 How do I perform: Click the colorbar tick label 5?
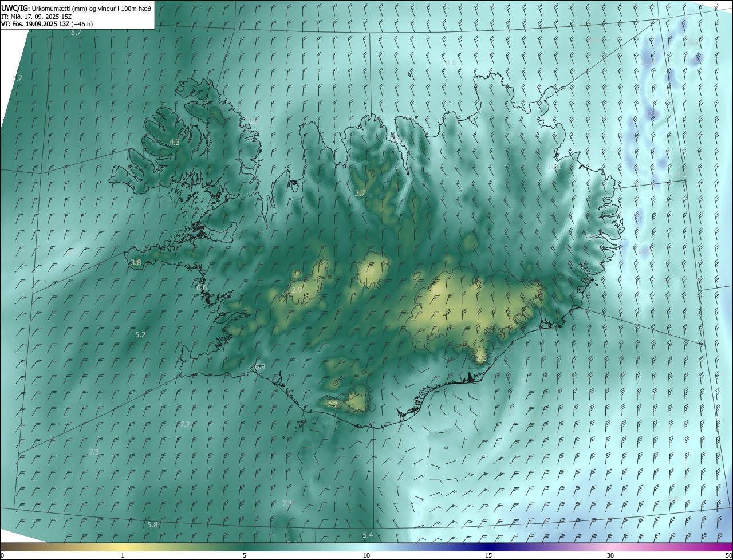[x=245, y=555]
